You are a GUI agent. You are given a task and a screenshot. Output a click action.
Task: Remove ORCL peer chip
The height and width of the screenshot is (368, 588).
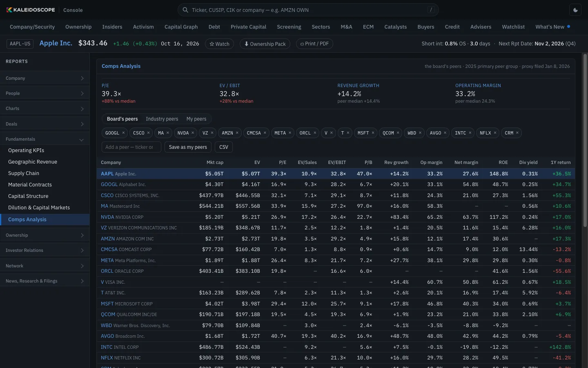315,133
